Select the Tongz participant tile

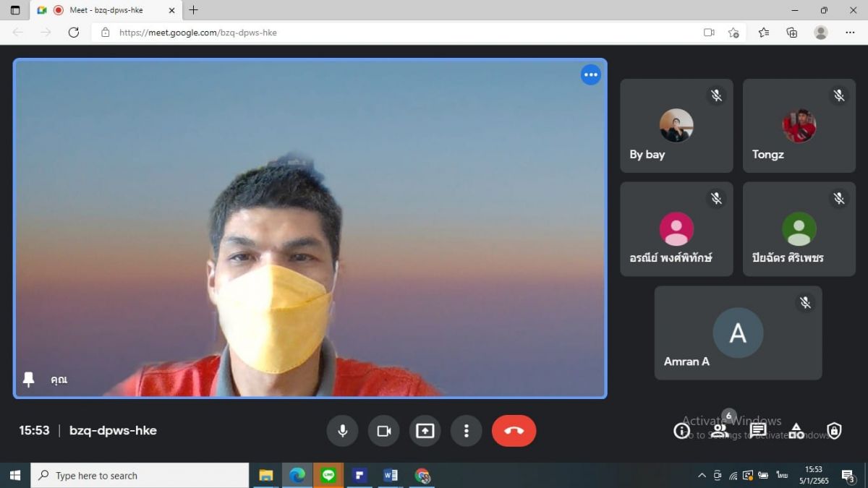(x=799, y=126)
